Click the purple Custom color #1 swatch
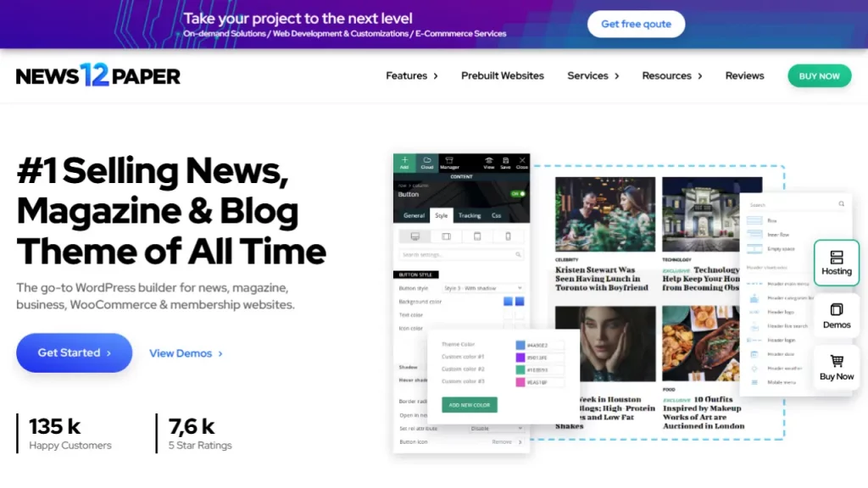868x488 pixels. [520, 358]
